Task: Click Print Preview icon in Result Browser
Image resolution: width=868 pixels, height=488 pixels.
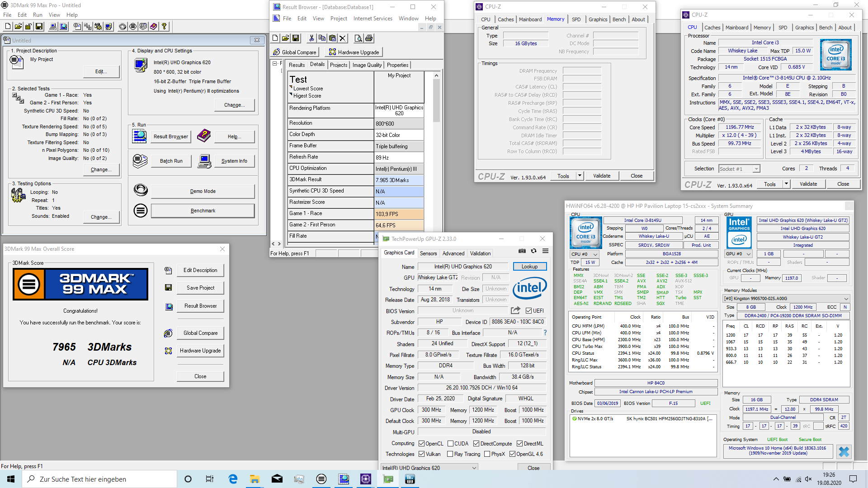Action: coord(358,38)
